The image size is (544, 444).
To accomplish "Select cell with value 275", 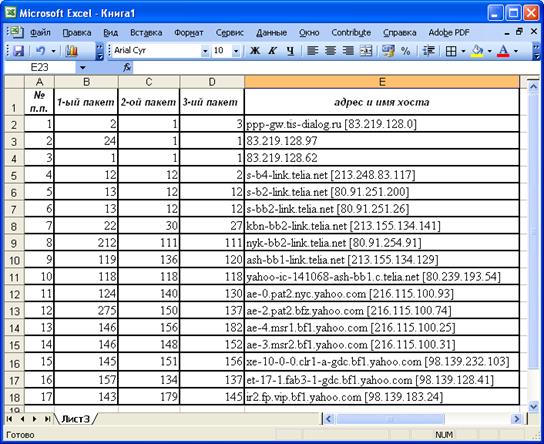I will click(x=86, y=310).
